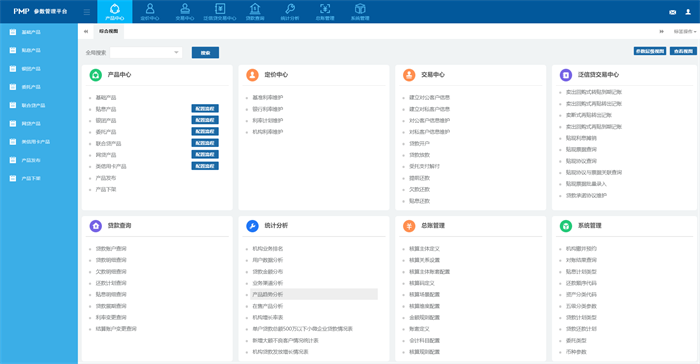Click the blue 统计分析 wrench card icon
The image size is (700, 364).
pos(252,226)
